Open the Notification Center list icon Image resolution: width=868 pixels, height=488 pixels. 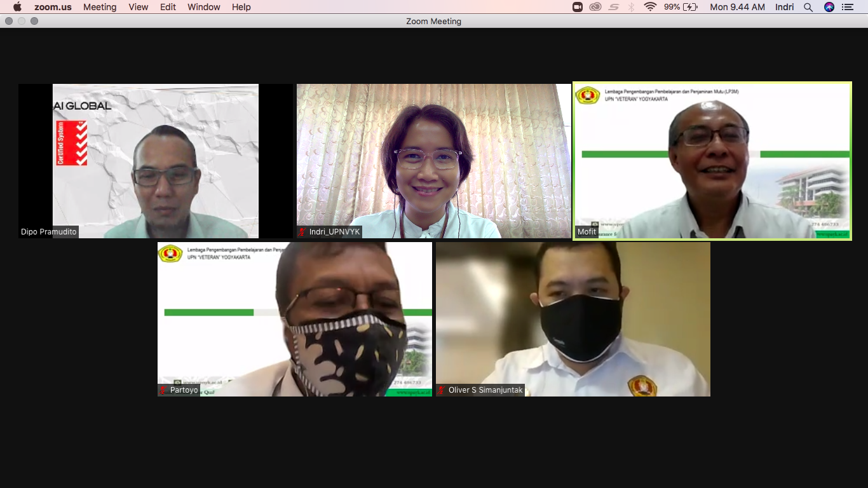point(848,7)
